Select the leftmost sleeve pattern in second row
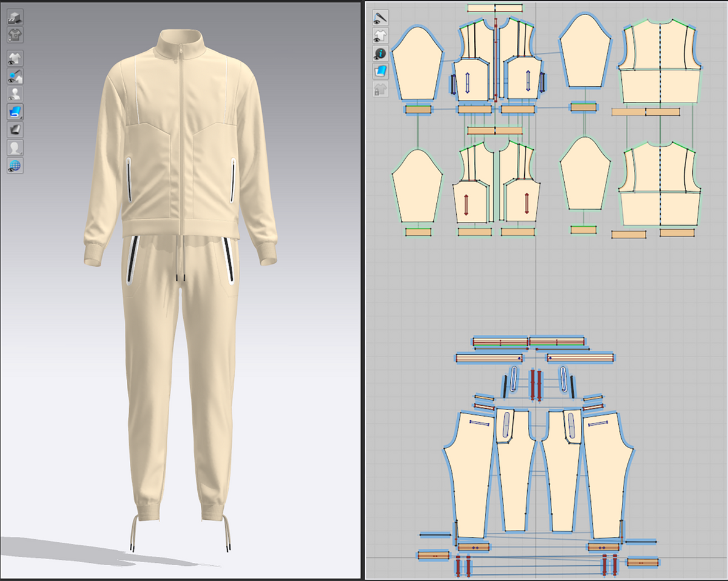Viewport: 728px width, 581px height. pyautogui.click(x=417, y=186)
